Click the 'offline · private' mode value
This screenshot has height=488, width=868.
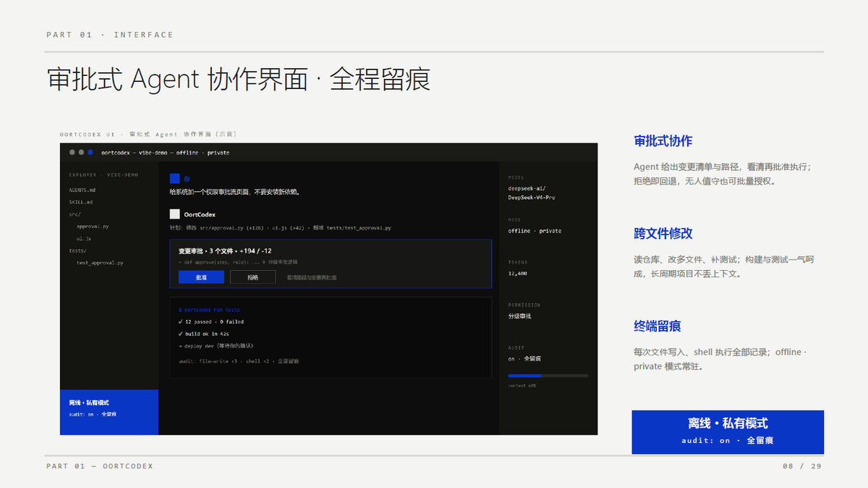coord(535,231)
